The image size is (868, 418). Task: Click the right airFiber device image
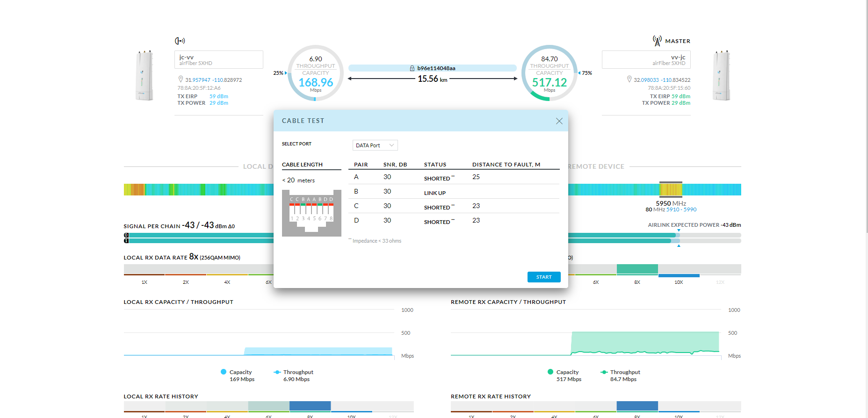pos(721,76)
